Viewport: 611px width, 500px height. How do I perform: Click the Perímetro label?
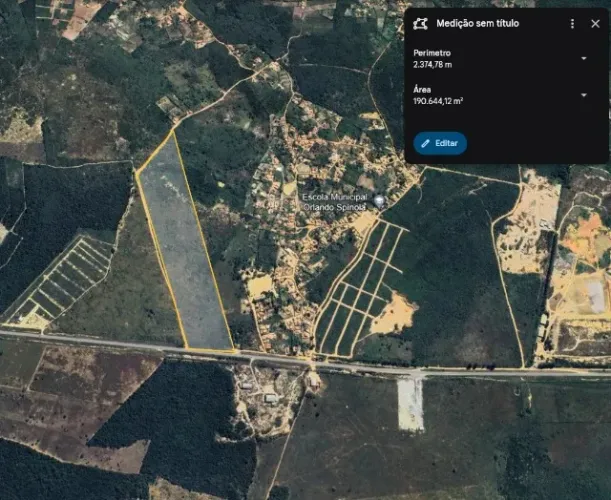[x=432, y=53]
